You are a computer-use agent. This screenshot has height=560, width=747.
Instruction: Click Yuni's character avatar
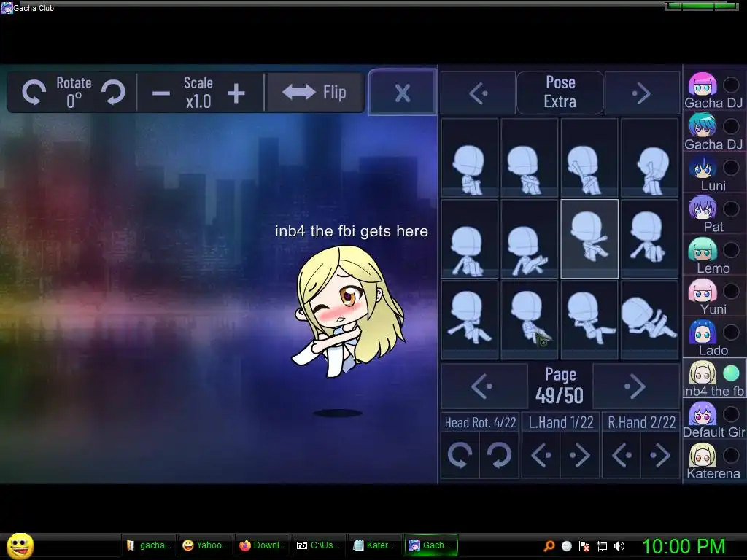[703, 290]
